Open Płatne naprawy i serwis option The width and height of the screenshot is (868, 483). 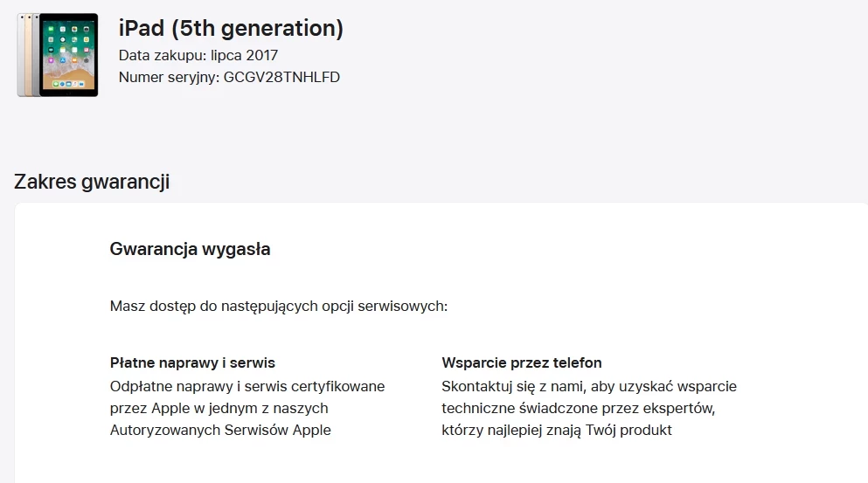click(192, 362)
